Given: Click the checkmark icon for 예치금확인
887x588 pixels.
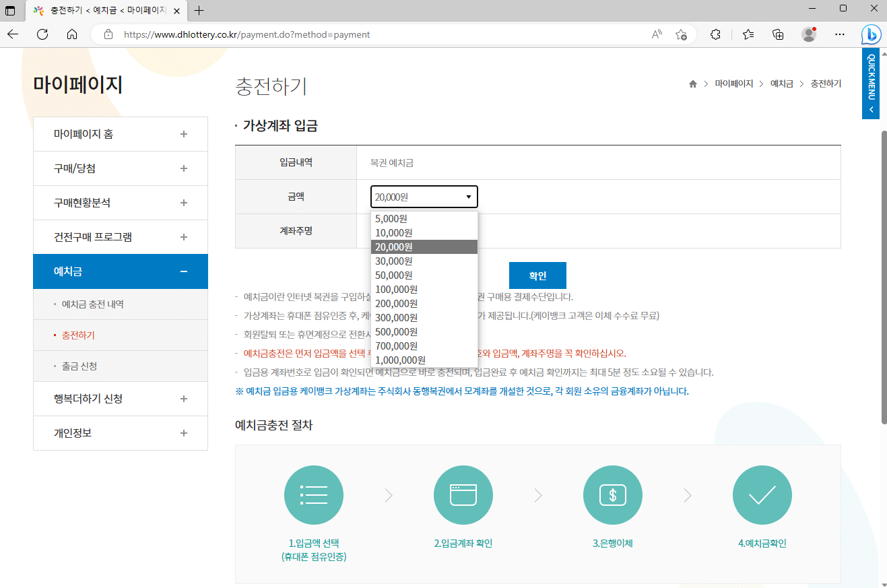Looking at the screenshot, I should pos(762,494).
